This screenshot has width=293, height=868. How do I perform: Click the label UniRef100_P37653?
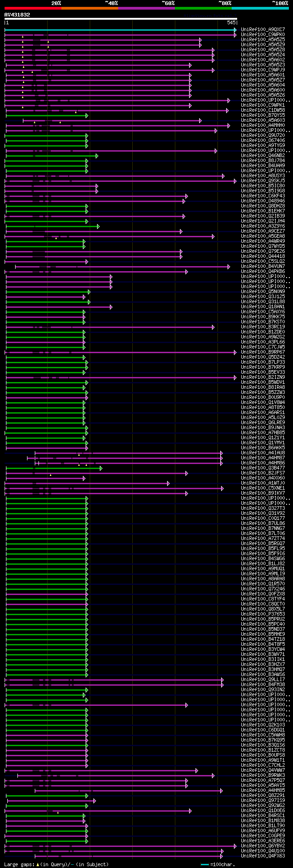click(263, 614)
